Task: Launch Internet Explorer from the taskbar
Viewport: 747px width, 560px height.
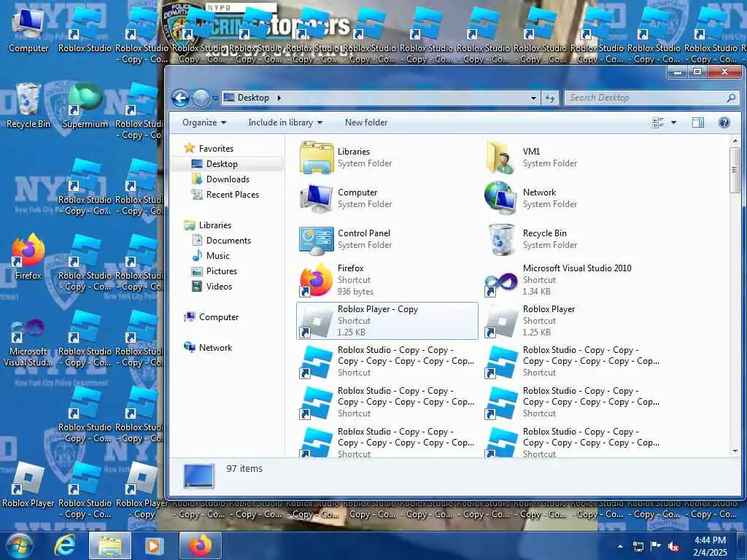Action: coord(65,545)
